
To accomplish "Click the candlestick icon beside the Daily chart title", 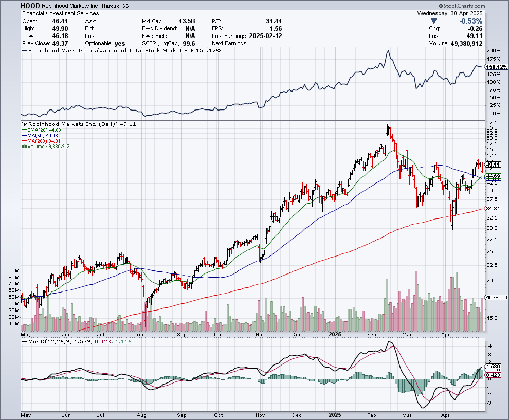I will (x=24, y=124).
